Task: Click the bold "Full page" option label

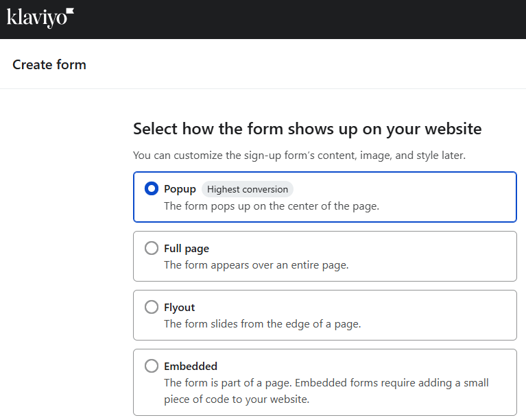Action: 187,248
